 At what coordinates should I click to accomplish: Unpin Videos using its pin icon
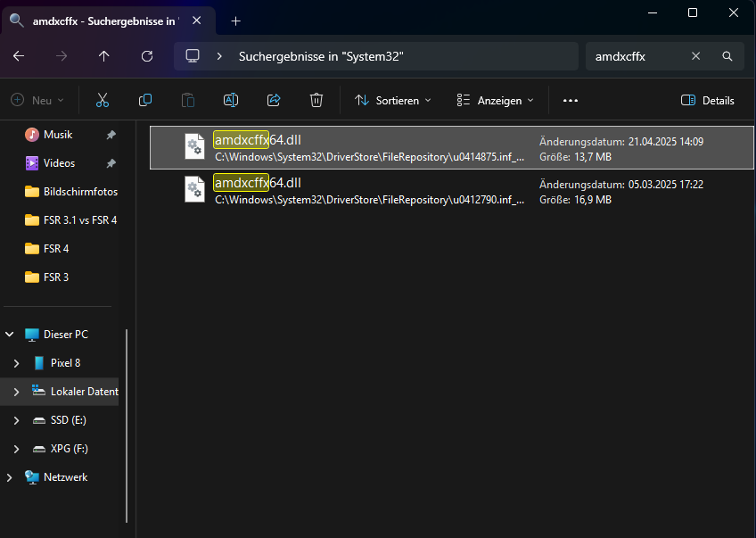[111, 163]
